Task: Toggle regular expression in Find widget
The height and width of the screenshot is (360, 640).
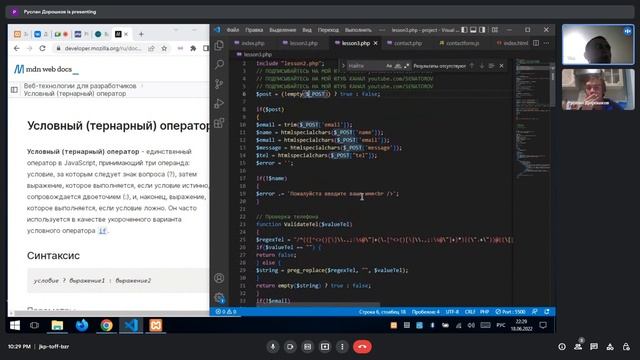Action: click(406, 66)
